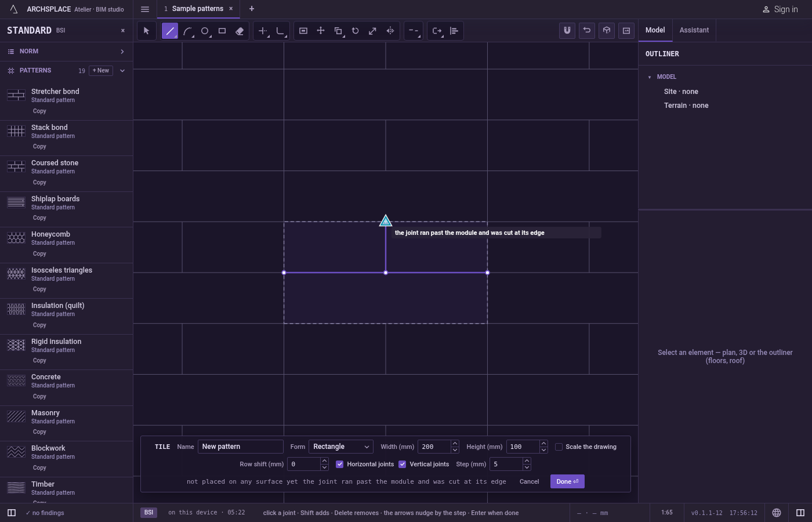Uncheck Horizontal joints checkbox
This screenshot has width=812, height=522.
[340, 464]
